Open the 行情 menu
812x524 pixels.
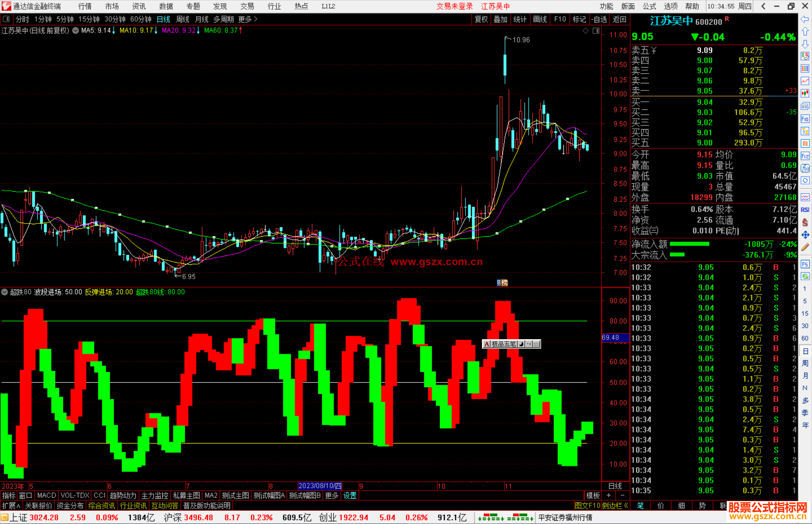pos(85,6)
